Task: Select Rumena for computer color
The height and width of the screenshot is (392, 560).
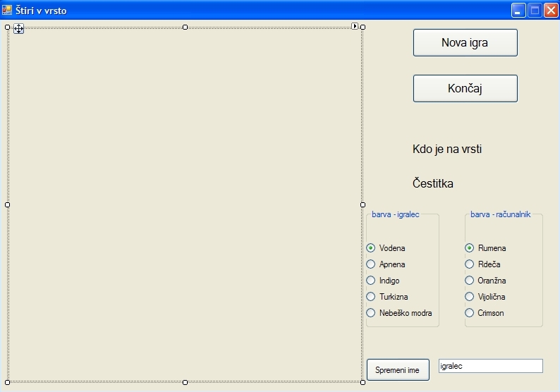Action: pos(470,248)
